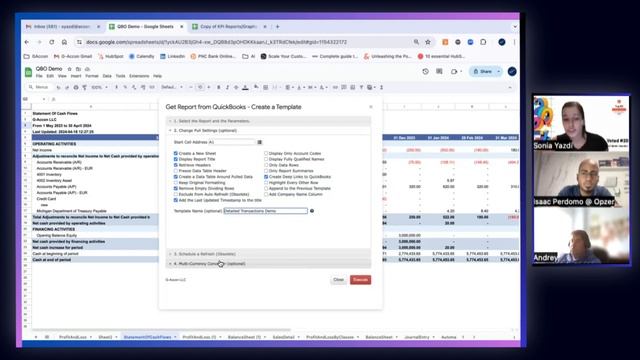Click the help icon beside Template Name
The width and height of the screenshot is (640, 360).
pyautogui.click(x=312, y=211)
